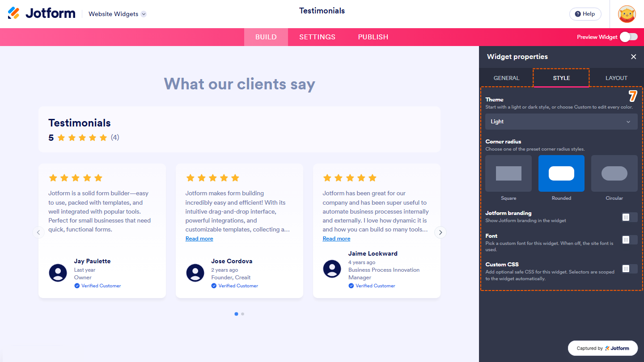Click Jay Paulette's Verified Customer badge
This screenshot has height=362, width=644.
97,286
